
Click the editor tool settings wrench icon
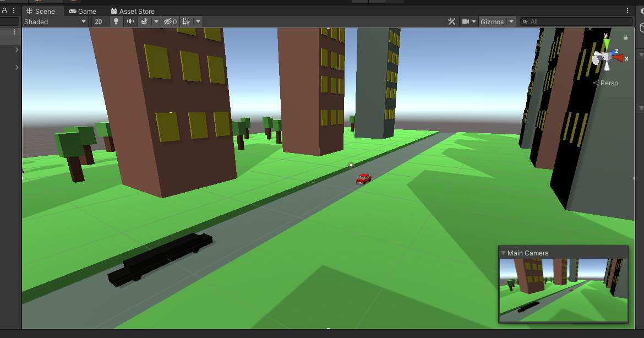coord(452,21)
